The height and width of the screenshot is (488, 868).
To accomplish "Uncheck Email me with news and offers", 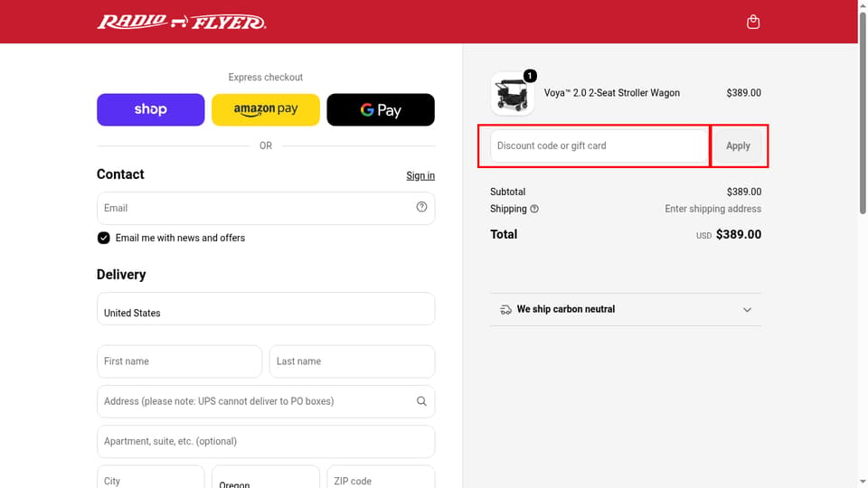I will tap(103, 238).
